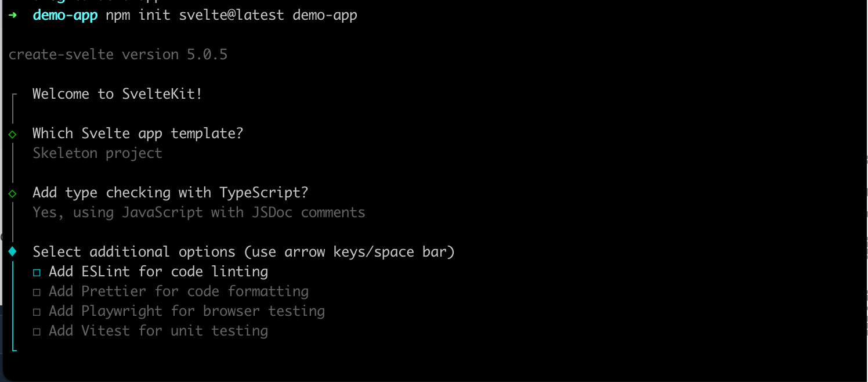Click the 'npm init svelte@latest' command text

[x=195, y=15]
